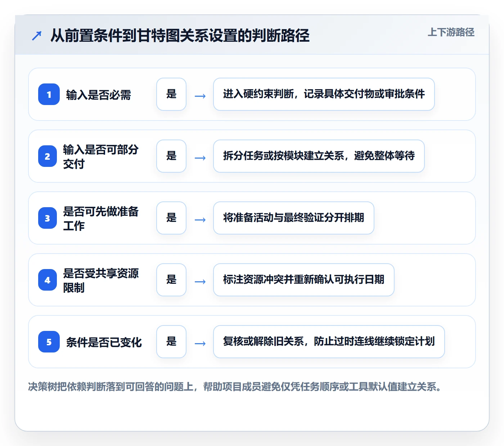Choose 是 for 是否受共享资源限制
This screenshot has width=504, height=446.
[171, 280]
